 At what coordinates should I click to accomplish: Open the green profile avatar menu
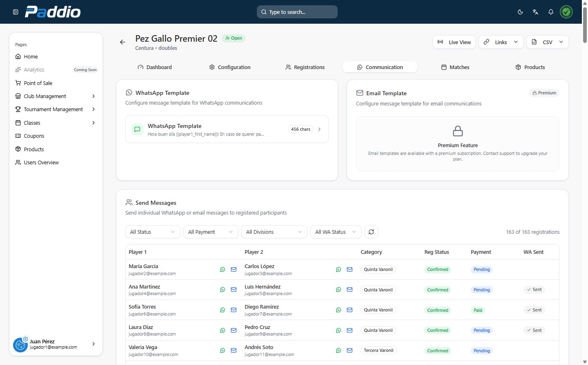pyautogui.click(x=566, y=12)
